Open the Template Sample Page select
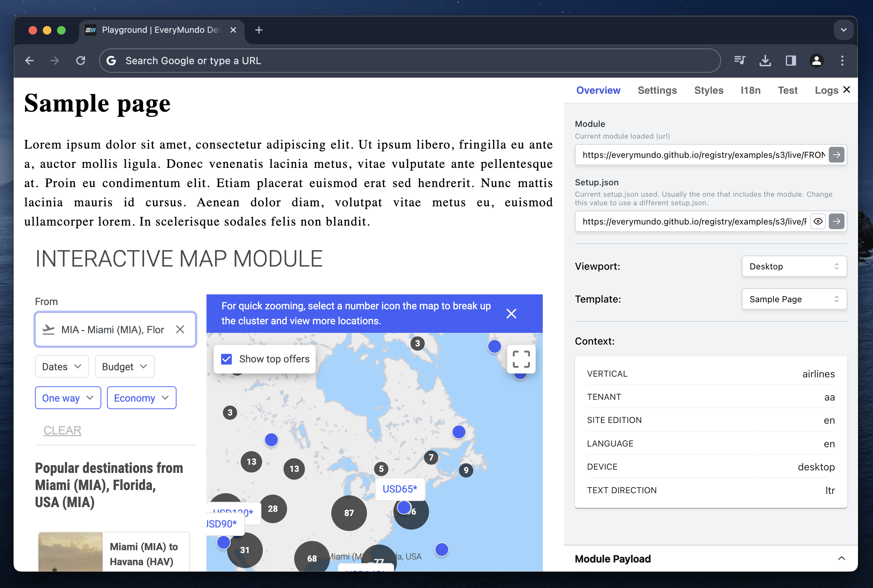The width and height of the screenshot is (873, 588). pos(794,299)
